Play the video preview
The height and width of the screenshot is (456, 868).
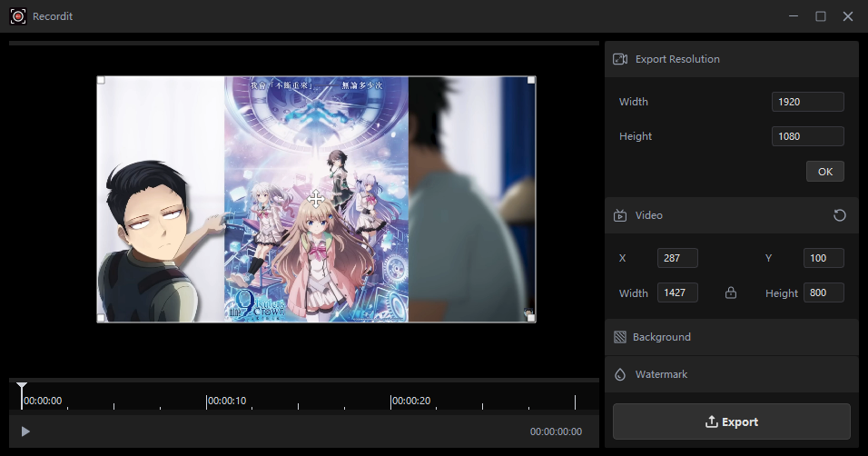pos(25,431)
